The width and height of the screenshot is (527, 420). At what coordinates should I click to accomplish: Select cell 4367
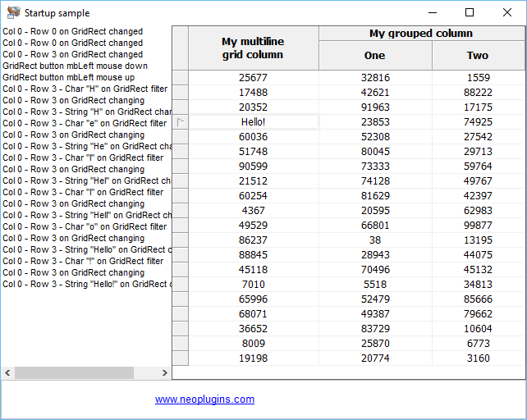254,211
